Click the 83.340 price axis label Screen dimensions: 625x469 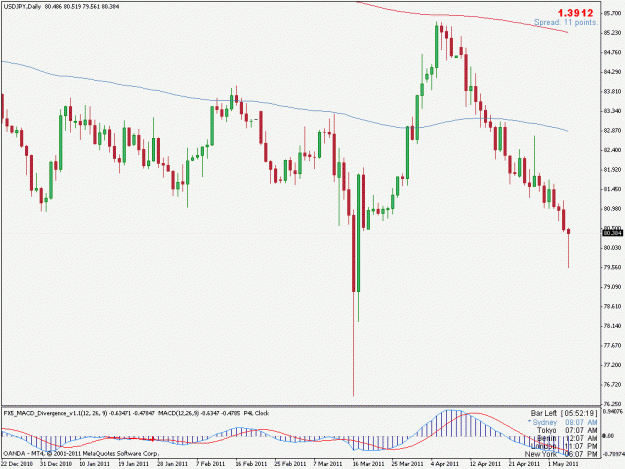pyautogui.click(x=613, y=111)
